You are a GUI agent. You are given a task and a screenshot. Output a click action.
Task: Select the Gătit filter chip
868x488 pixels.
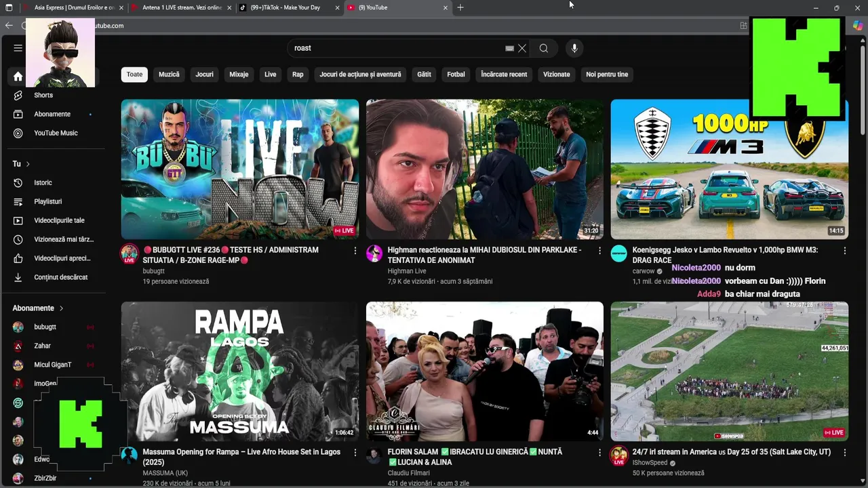tap(425, 75)
